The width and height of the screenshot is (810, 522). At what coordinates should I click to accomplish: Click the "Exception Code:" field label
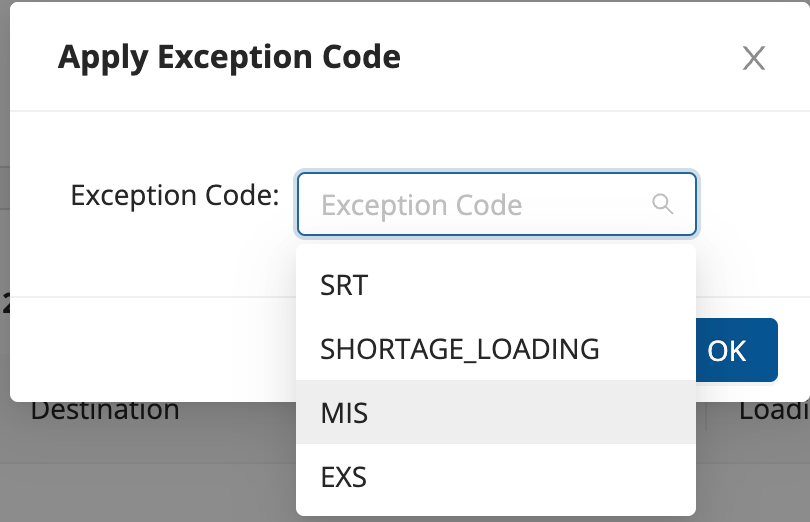[174, 195]
